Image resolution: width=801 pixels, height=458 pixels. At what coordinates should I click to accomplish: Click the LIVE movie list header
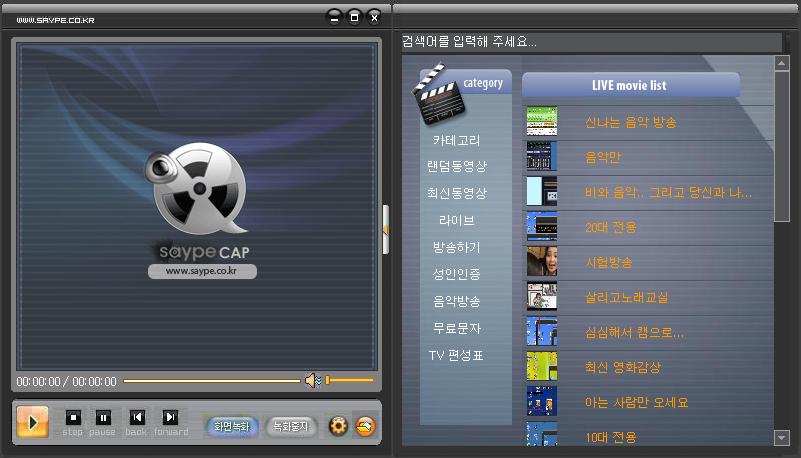click(x=630, y=85)
